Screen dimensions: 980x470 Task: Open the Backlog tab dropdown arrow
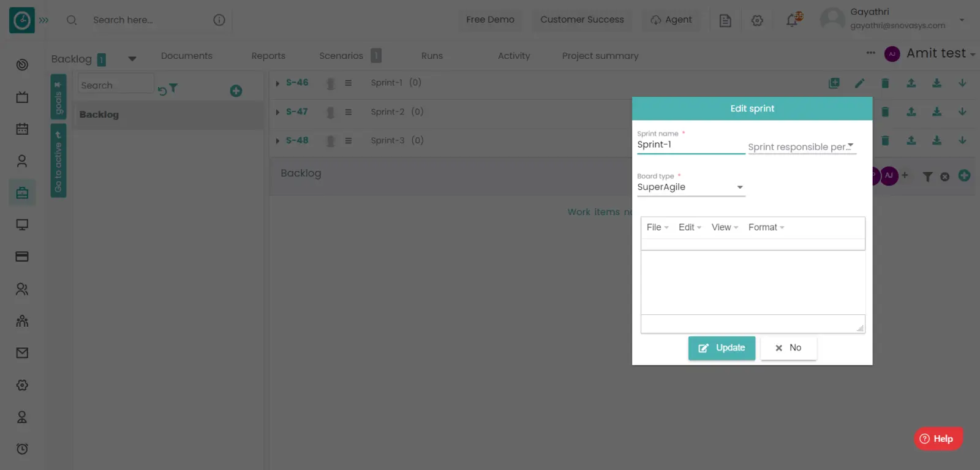click(x=132, y=59)
